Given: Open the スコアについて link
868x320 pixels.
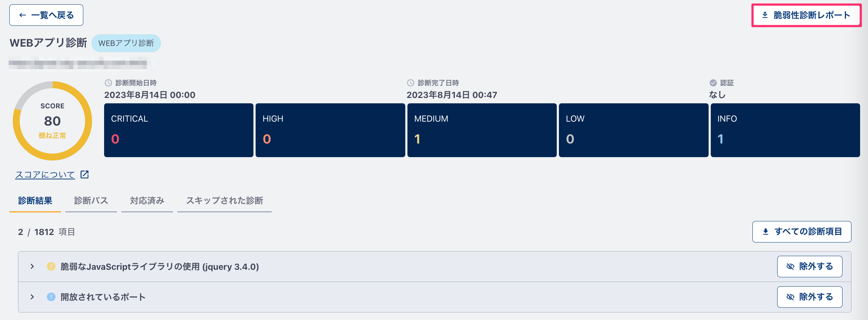Looking at the screenshot, I should pyautogui.click(x=45, y=175).
